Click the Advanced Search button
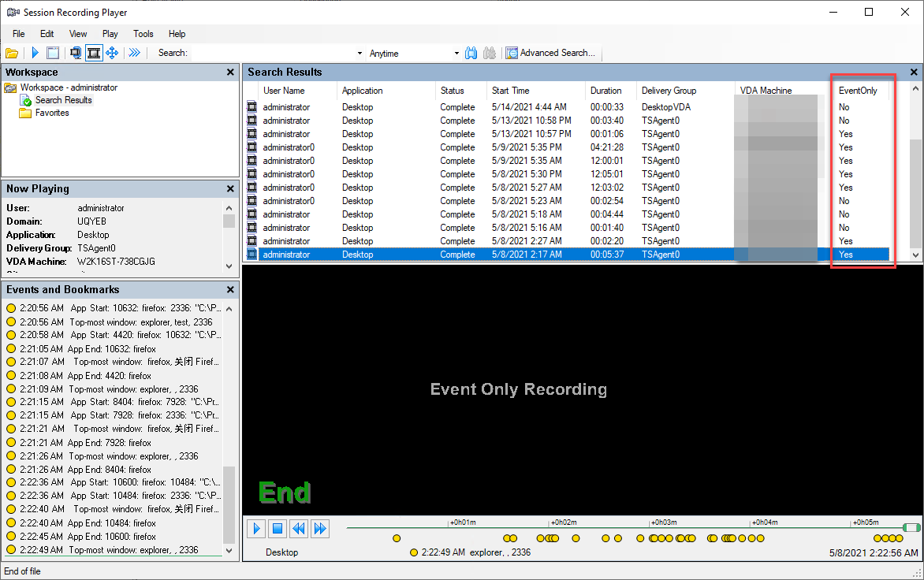The image size is (924, 580). click(551, 53)
